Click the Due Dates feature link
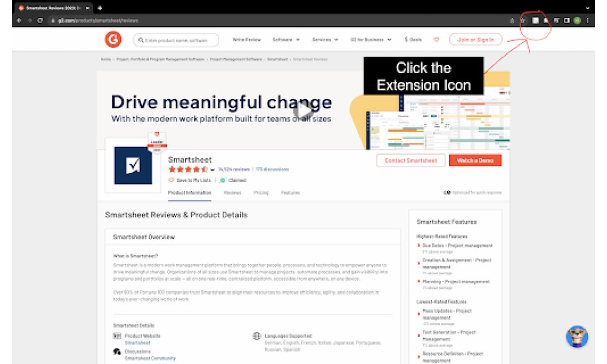The width and height of the screenshot is (607, 364). (457, 246)
